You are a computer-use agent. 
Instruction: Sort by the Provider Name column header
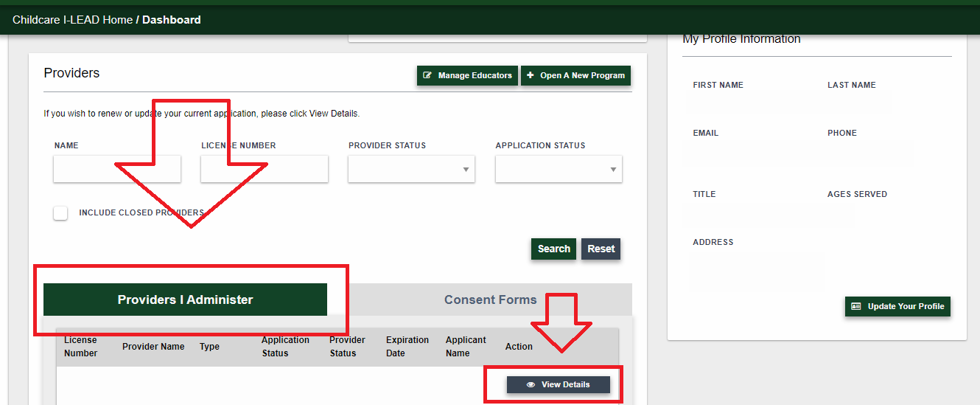[x=153, y=347]
